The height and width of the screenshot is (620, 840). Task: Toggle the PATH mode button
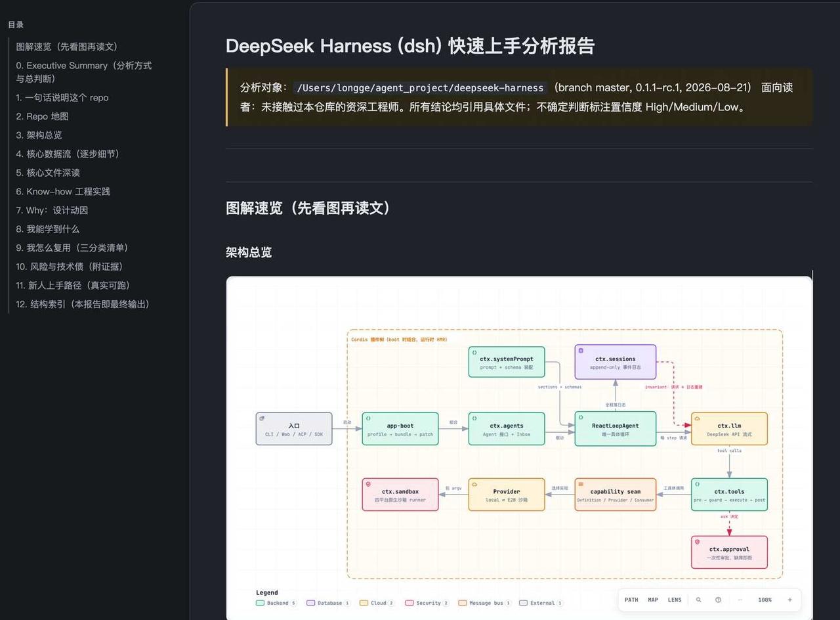(x=631, y=600)
